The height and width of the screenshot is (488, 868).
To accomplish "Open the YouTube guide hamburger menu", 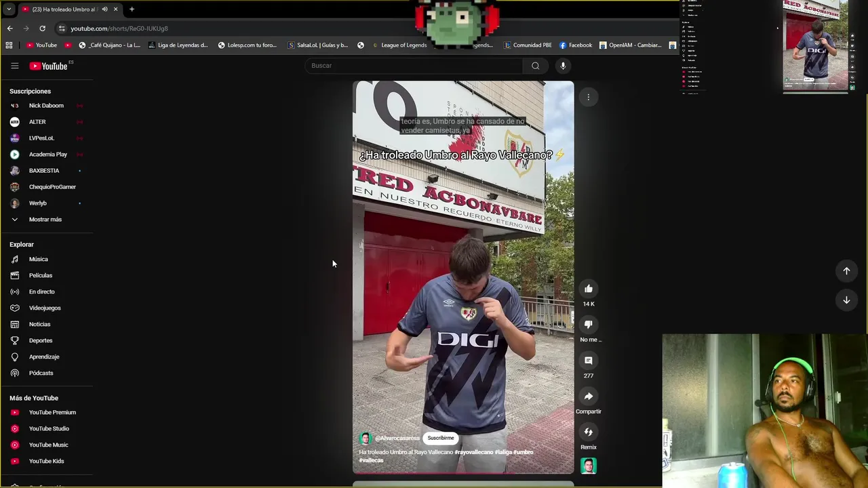I will [x=14, y=66].
